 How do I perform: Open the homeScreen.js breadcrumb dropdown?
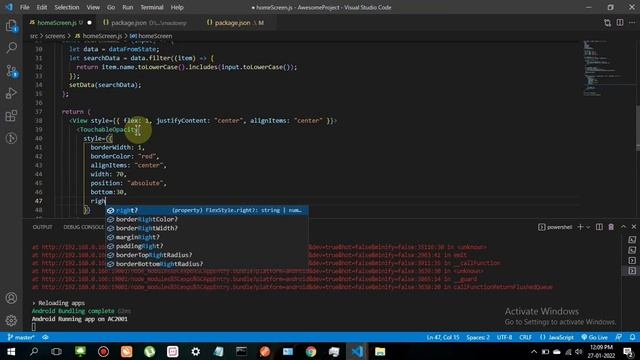(x=98, y=36)
